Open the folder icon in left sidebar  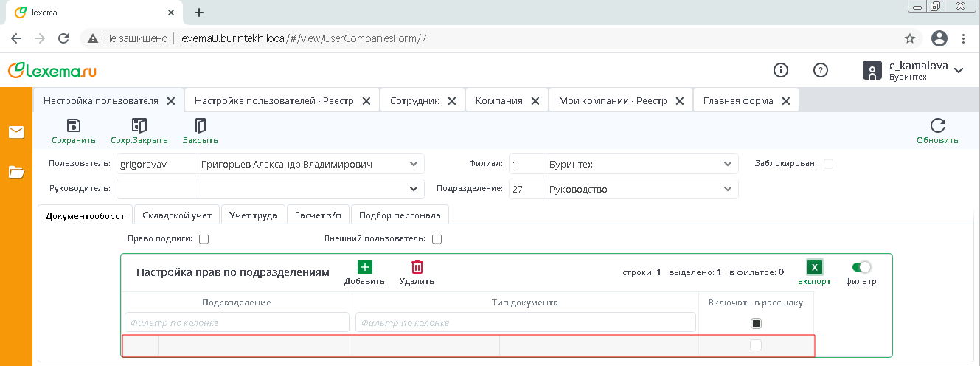pos(16,172)
